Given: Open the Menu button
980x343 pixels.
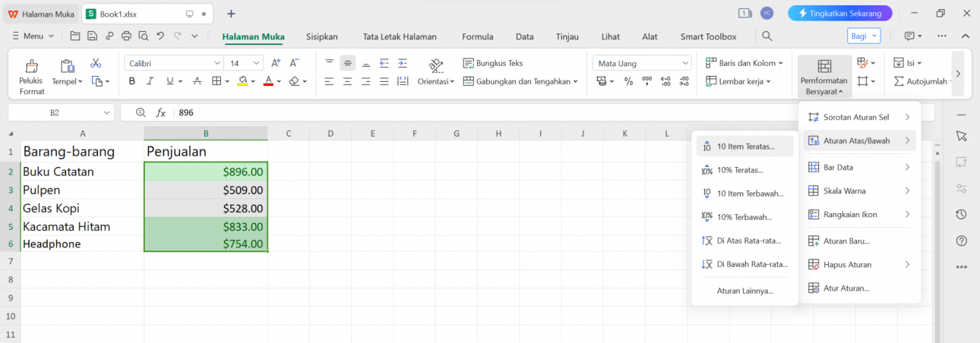Looking at the screenshot, I should click(x=33, y=36).
